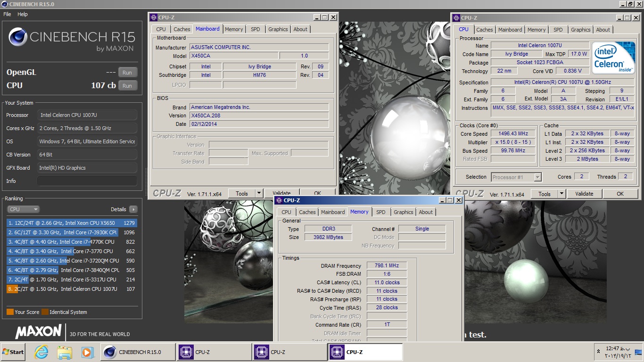This screenshot has width=644, height=362.
Task: Open Graphics tab in Memory CPU-Z window
Action: coord(404,212)
